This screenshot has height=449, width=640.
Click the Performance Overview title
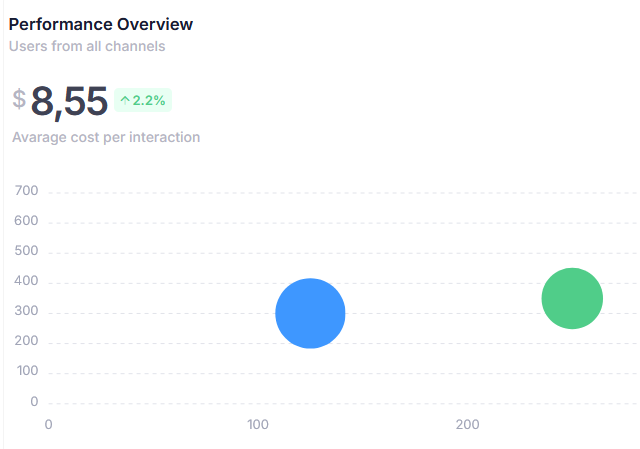101,23
